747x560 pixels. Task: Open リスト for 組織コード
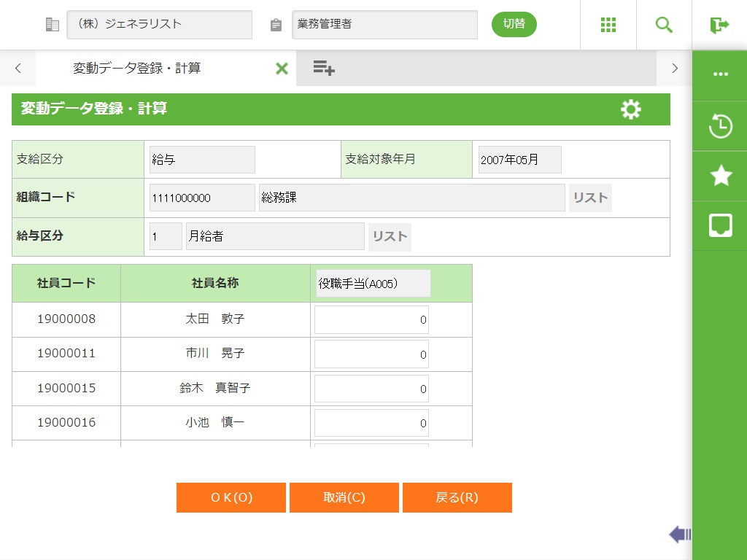tap(590, 198)
